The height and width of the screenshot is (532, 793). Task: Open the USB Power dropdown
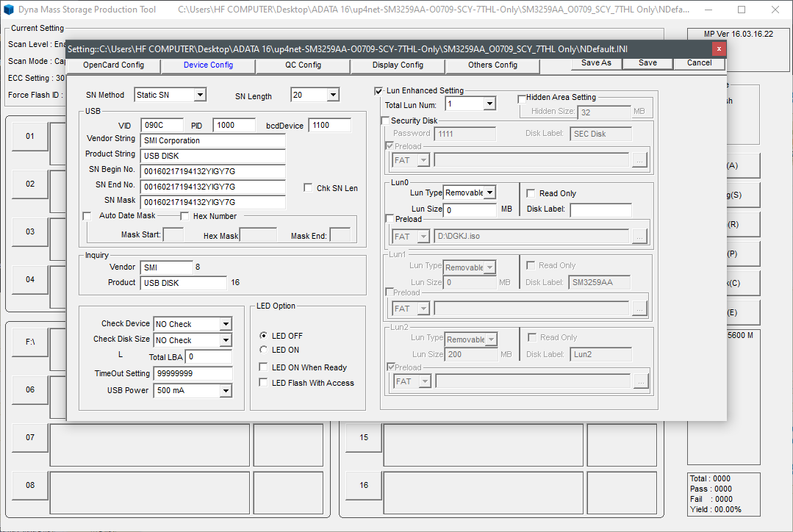[226, 390]
